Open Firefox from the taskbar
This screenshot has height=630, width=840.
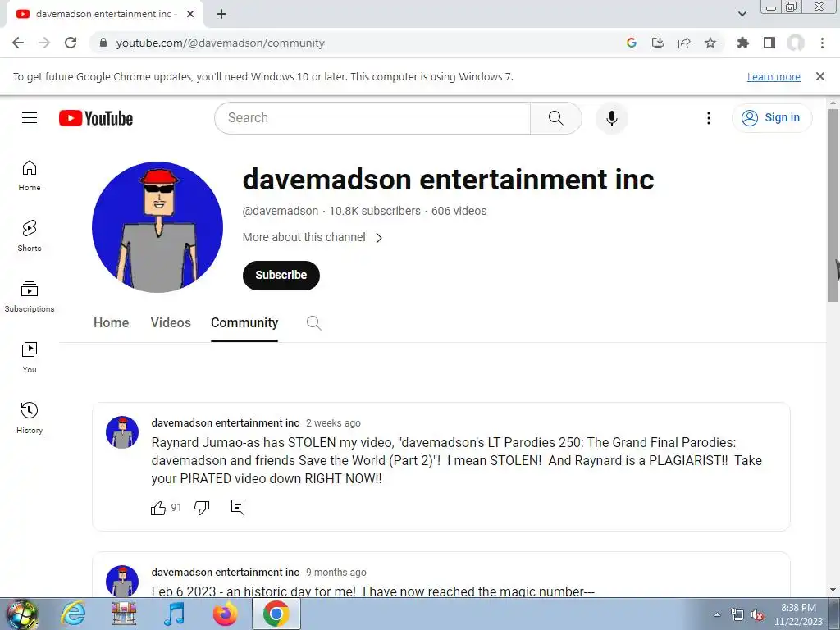pos(225,614)
